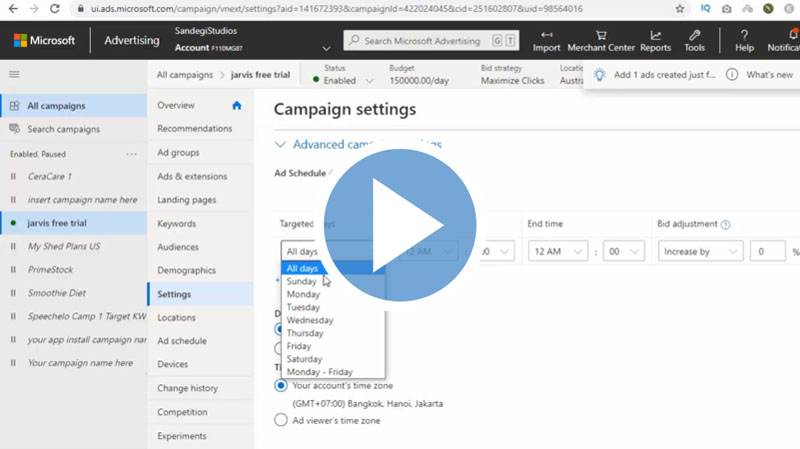Click the Microsoft logo
The height and width of the screenshot is (449, 800).
44,40
